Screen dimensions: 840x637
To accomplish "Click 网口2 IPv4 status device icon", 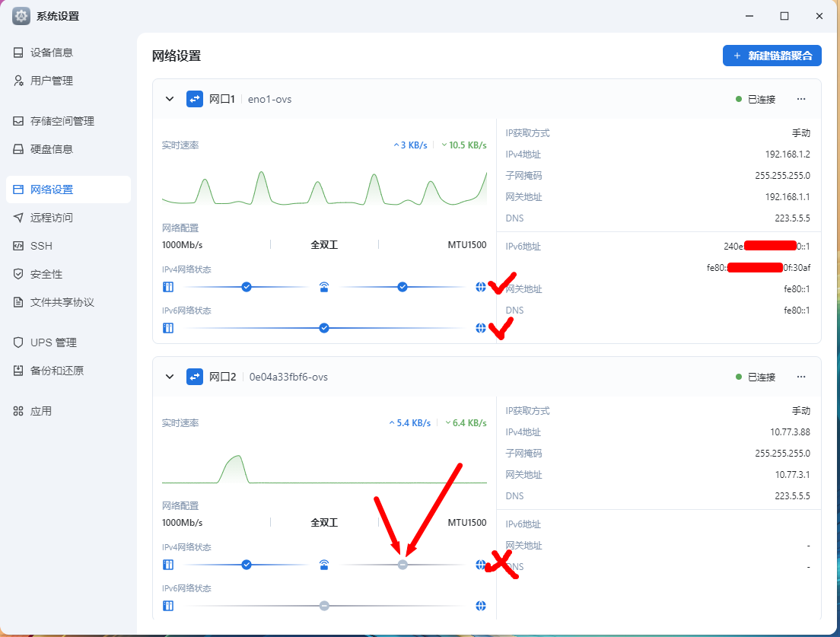I will (x=168, y=565).
